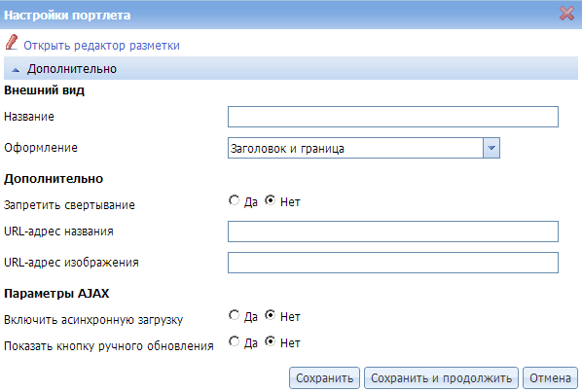582x392 pixels.
Task: Select Да for Запретить свертывание
Action: [234, 200]
